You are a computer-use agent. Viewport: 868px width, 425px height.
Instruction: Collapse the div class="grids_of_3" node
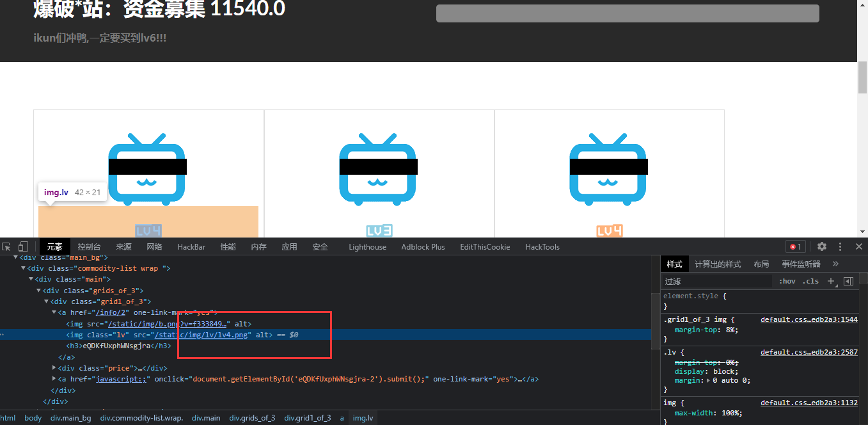coord(40,291)
